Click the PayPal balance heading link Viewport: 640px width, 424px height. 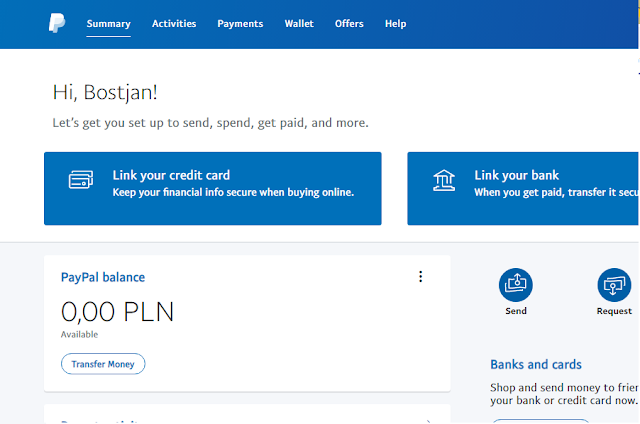coord(103,277)
